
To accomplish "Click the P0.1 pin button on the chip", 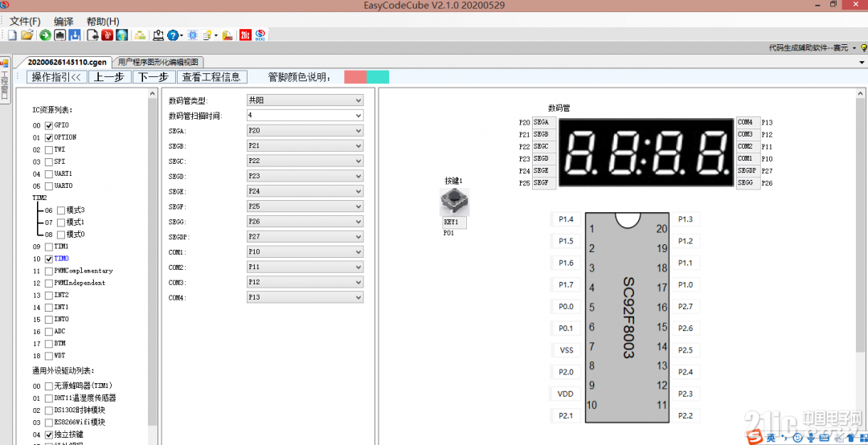I will pos(565,329).
